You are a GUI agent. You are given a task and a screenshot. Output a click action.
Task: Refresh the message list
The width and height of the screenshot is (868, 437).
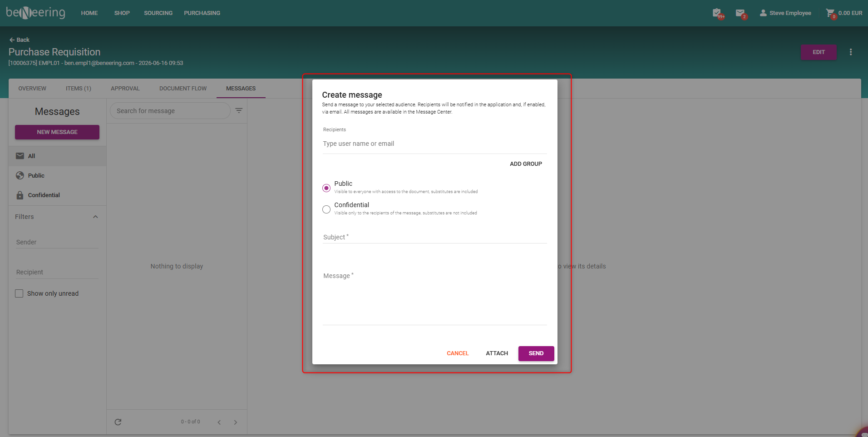click(118, 422)
